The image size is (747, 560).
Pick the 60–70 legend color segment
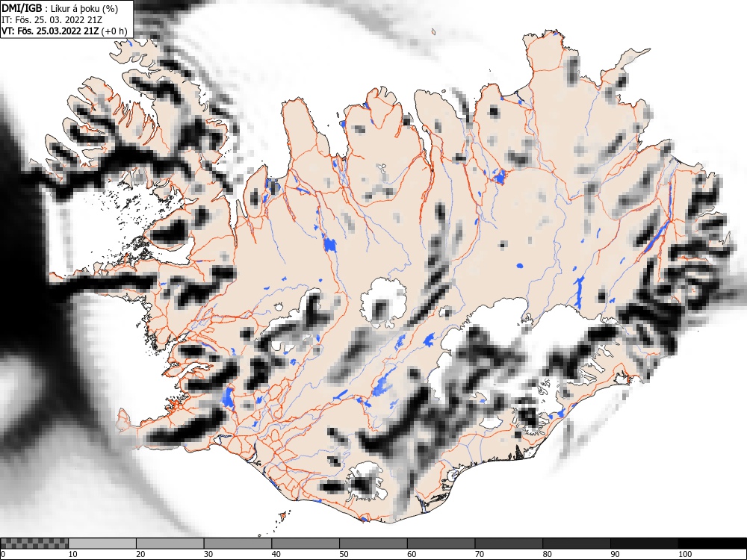point(441,544)
